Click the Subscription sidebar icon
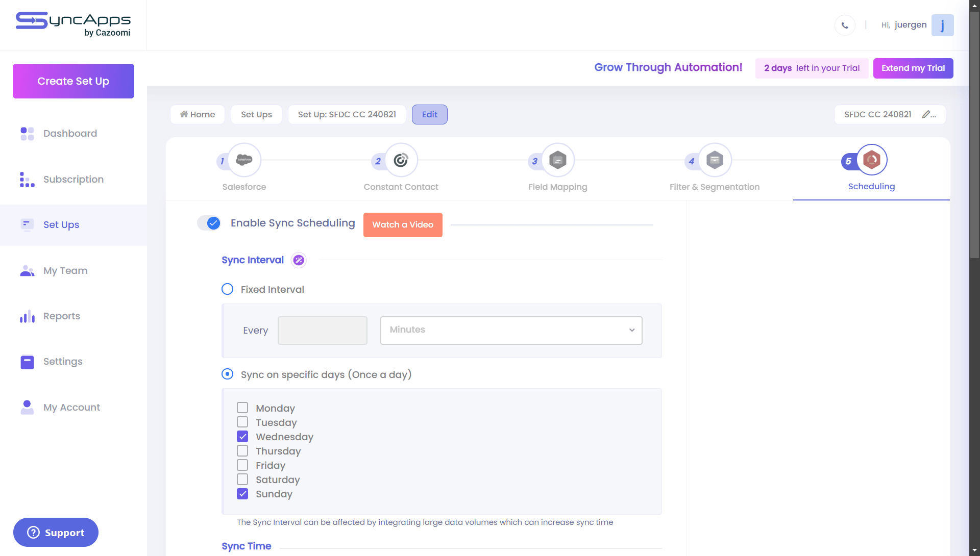 coord(27,180)
